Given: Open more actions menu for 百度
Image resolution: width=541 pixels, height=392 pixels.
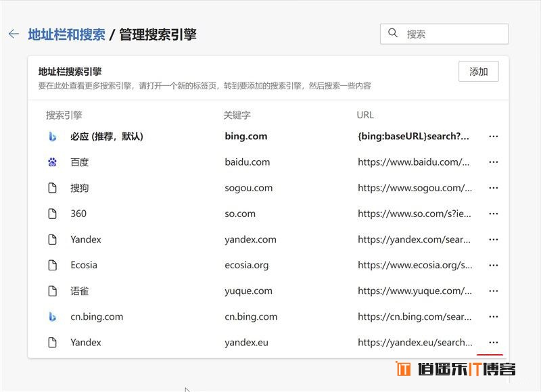Looking at the screenshot, I should (x=493, y=162).
